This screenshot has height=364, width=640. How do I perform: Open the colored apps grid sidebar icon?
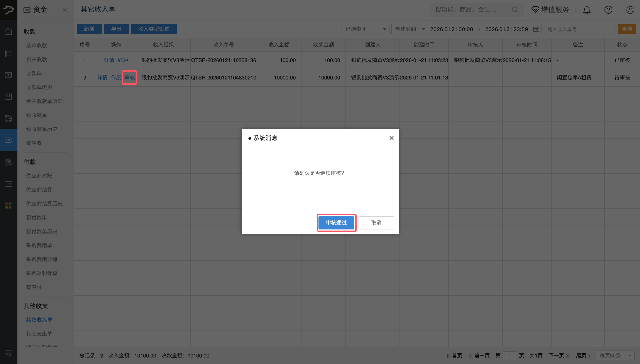click(x=8, y=206)
